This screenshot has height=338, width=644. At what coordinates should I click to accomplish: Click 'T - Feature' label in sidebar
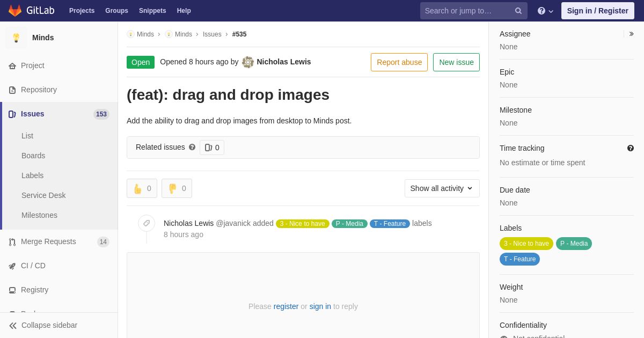pos(519,259)
